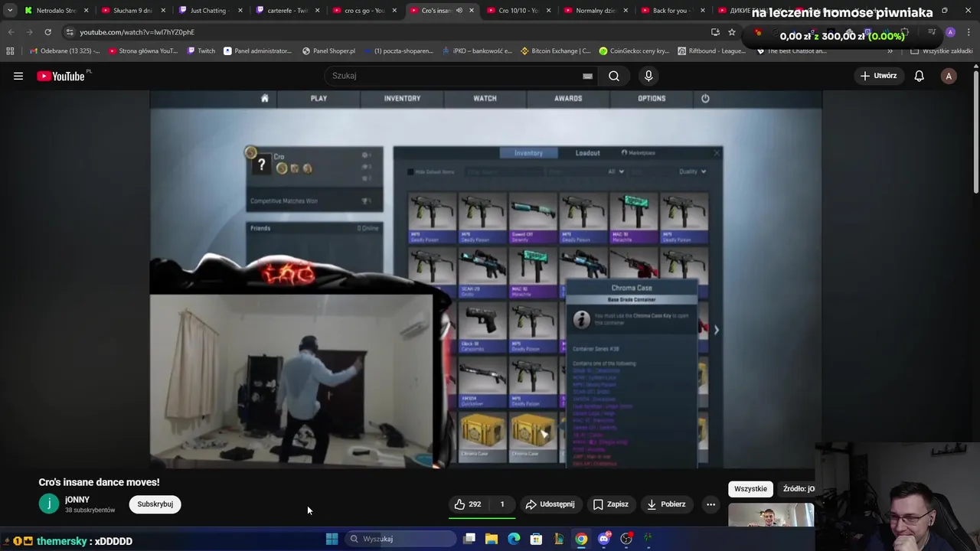Open the recommended video thumbnail below the chips
Screen dimensions: 980x551
(x=771, y=515)
